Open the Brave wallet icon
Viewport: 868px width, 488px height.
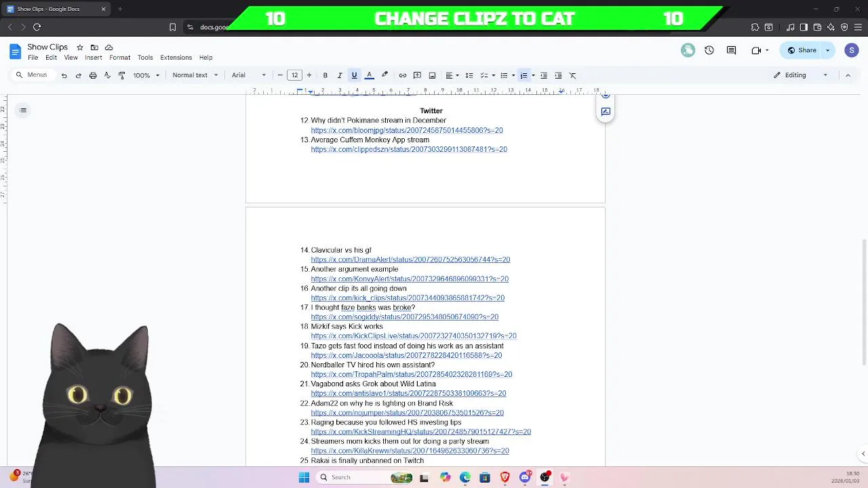817,27
